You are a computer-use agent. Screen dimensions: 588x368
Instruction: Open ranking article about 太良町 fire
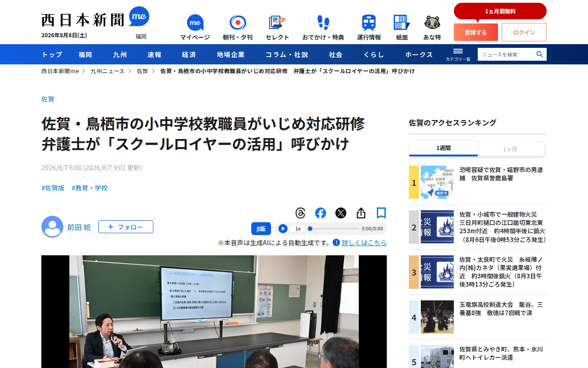(x=501, y=272)
